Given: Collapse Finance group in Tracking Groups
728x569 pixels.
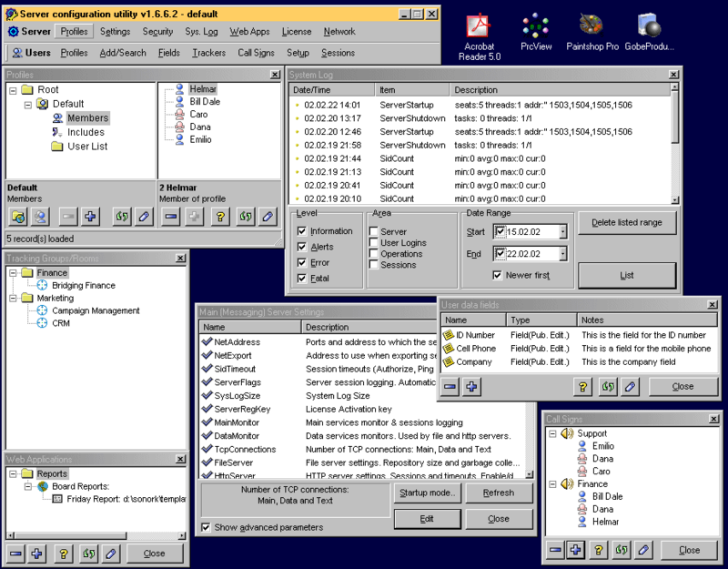Looking at the screenshot, I should [x=13, y=272].
